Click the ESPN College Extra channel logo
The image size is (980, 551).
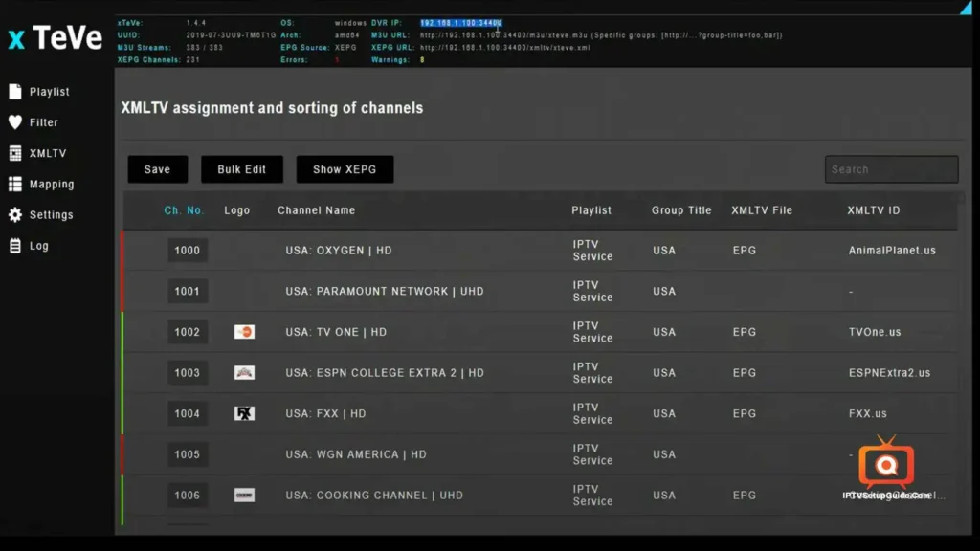[243, 373]
